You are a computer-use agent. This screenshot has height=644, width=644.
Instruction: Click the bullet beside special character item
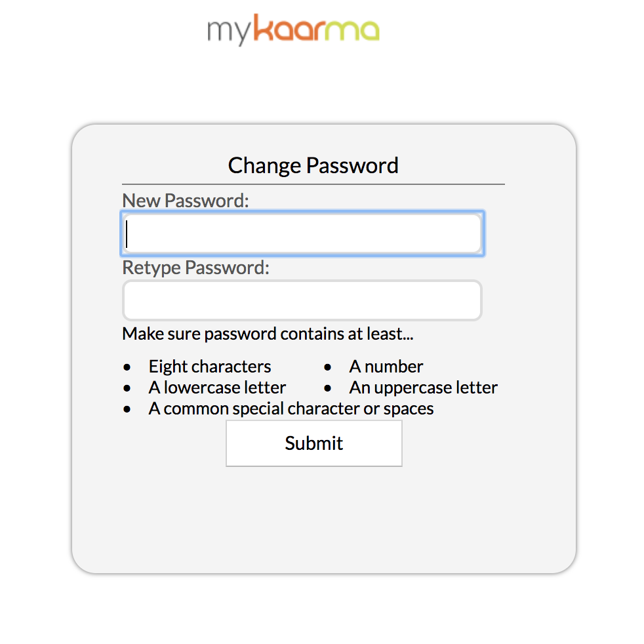[x=127, y=409]
